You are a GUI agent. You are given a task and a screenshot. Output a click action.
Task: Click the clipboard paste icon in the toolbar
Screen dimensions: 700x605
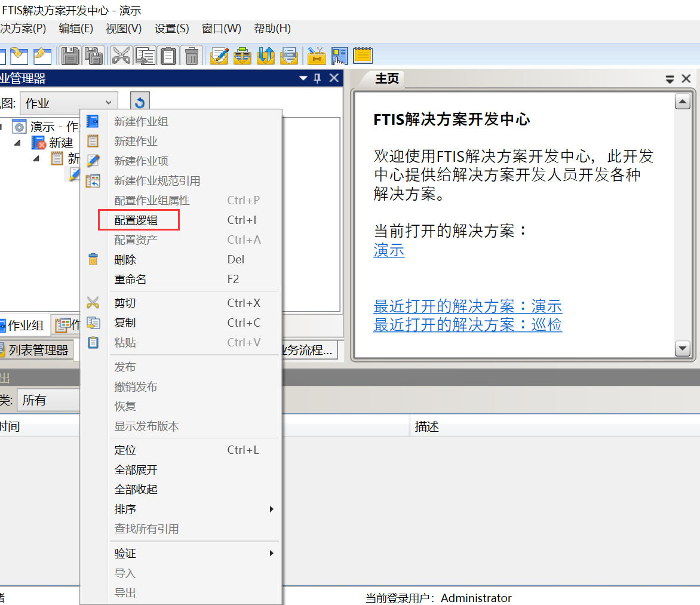pyautogui.click(x=168, y=56)
